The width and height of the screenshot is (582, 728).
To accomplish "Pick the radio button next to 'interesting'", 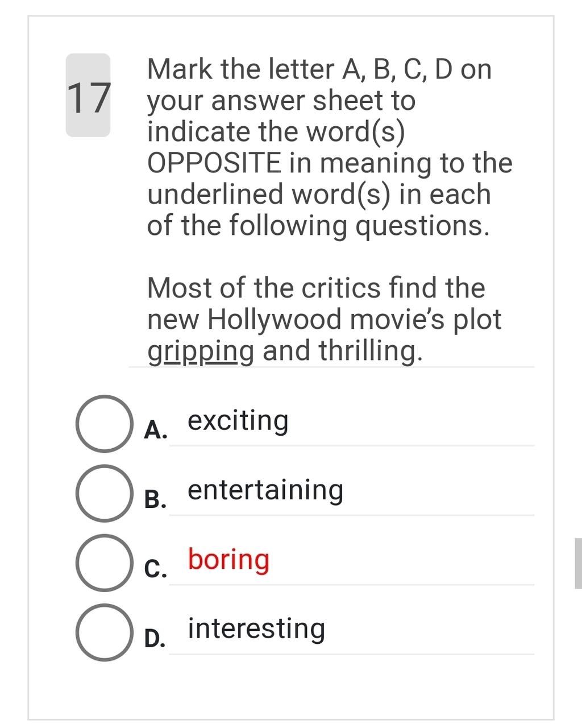I will click(x=104, y=632).
